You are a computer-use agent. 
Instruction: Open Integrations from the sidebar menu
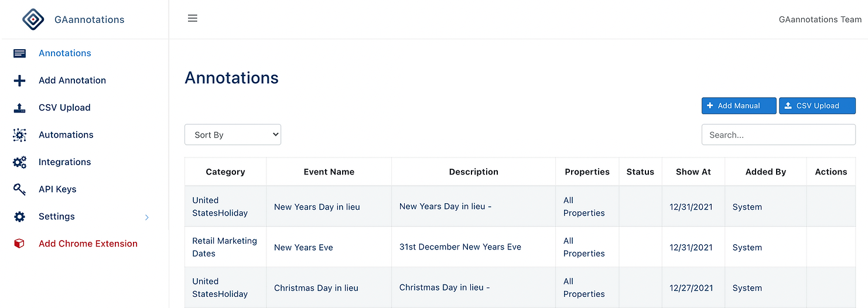[64, 162]
